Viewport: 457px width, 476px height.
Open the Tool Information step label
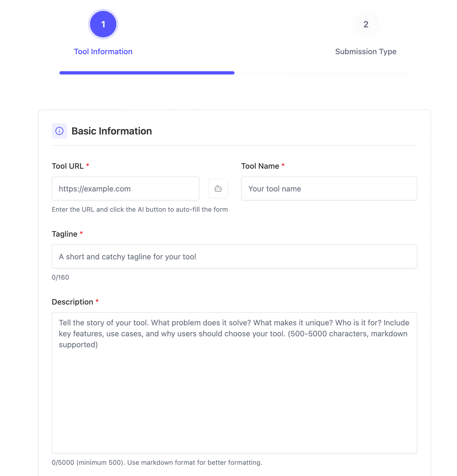click(103, 51)
